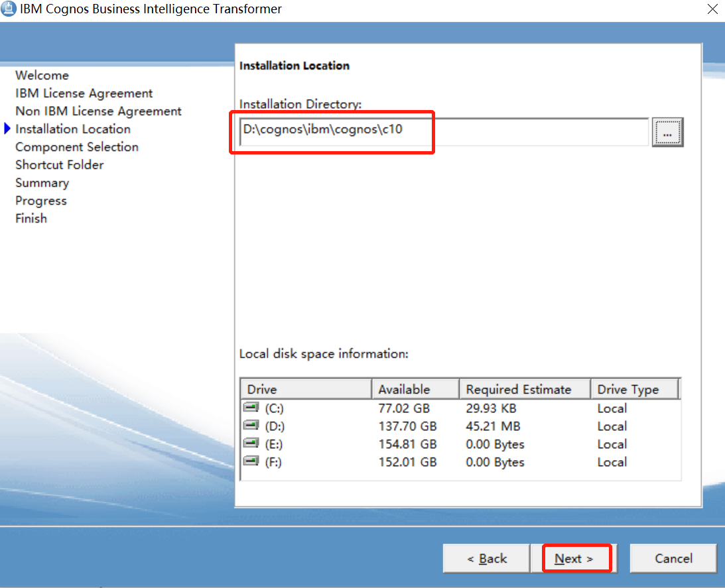Click the 77.02 GB available value

(404, 408)
